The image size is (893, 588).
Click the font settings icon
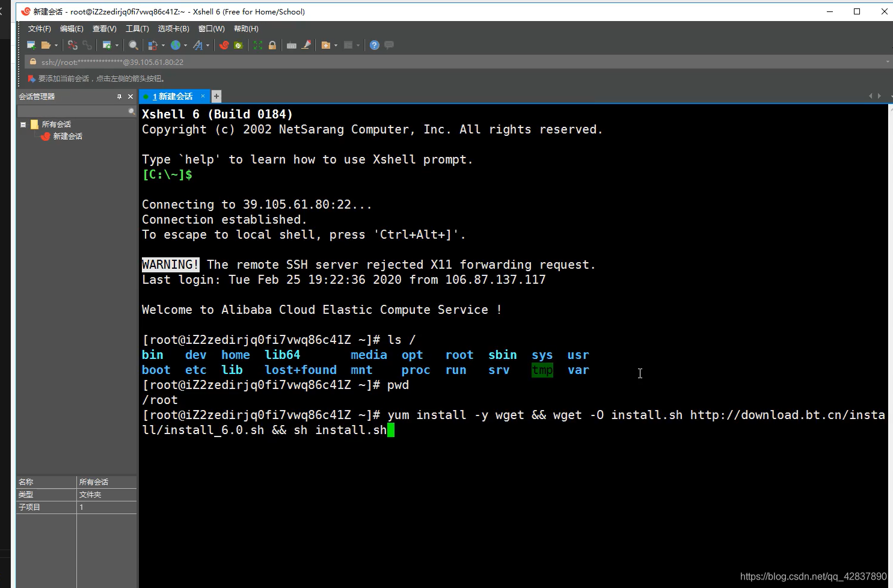click(x=198, y=45)
